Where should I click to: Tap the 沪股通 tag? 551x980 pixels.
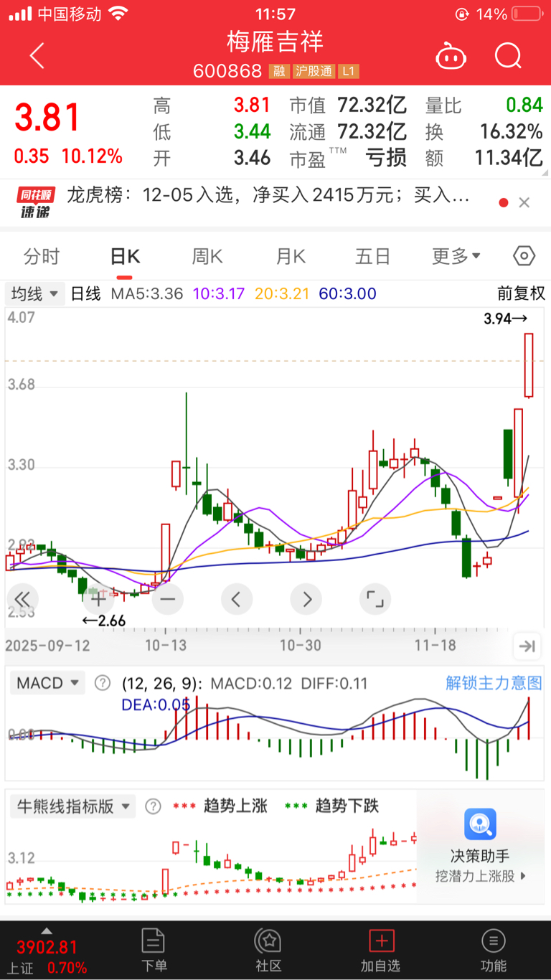point(313,71)
